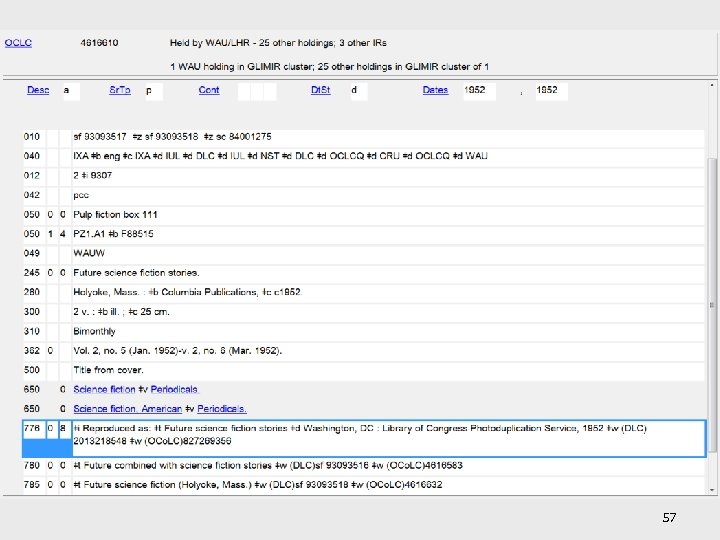Click the 776 second indicator '8'
The width and height of the screenshot is (720, 540).
point(63,428)
